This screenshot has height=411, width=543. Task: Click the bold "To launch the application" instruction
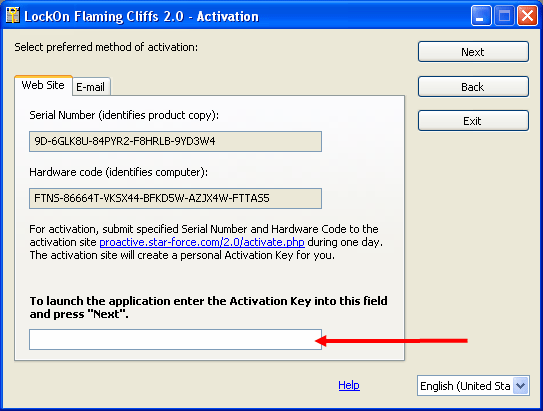tap(208, 307)
